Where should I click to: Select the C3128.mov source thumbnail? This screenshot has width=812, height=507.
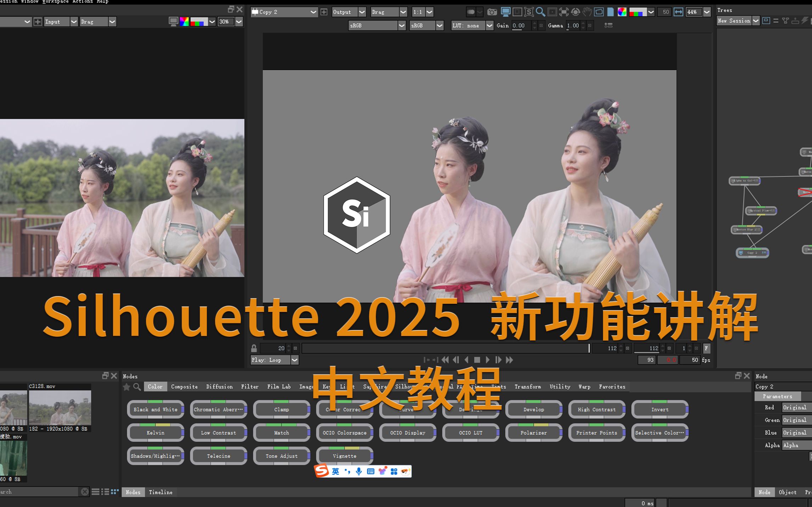[60, 407]
